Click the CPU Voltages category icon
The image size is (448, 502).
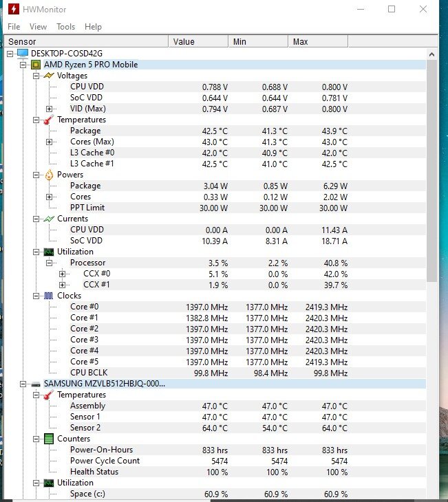(49, 76)
